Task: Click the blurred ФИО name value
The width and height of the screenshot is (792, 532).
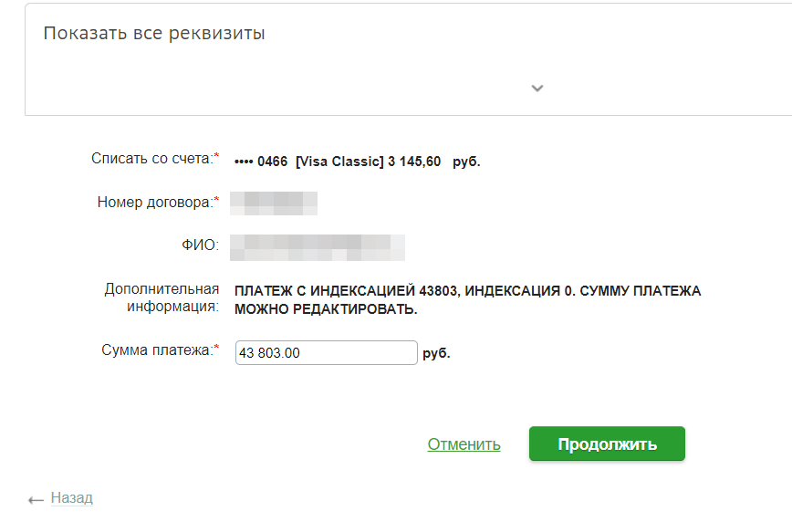Action: coord(318,247)
